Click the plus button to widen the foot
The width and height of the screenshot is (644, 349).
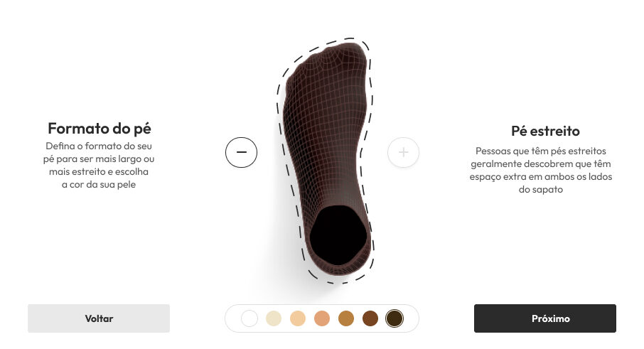tap(403, 152)
